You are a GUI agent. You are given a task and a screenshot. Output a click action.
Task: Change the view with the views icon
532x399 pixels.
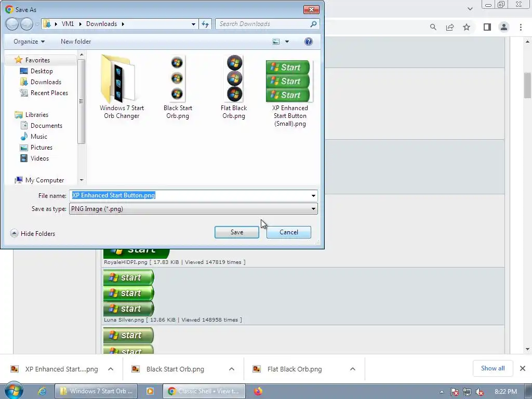click(x=276, y=42)
